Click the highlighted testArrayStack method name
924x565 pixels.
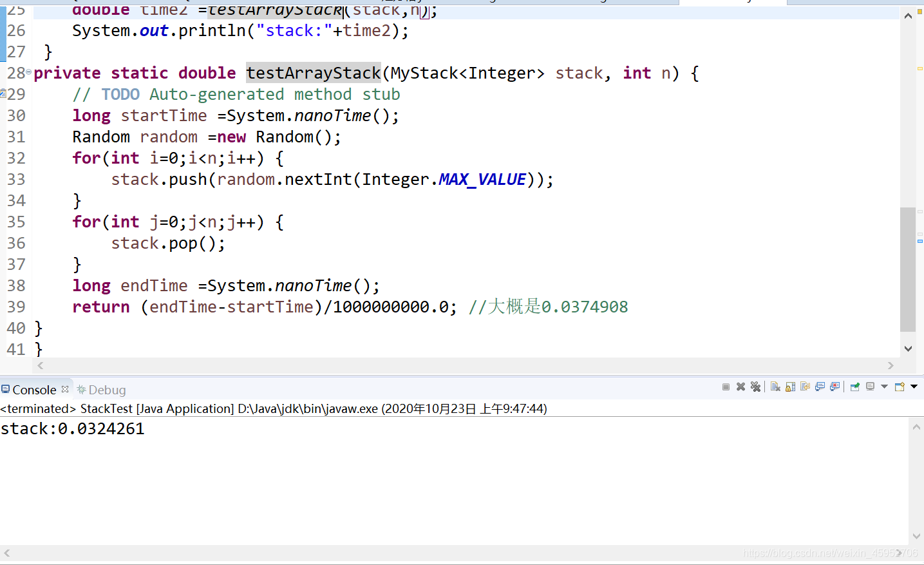(x=314, y=73)
